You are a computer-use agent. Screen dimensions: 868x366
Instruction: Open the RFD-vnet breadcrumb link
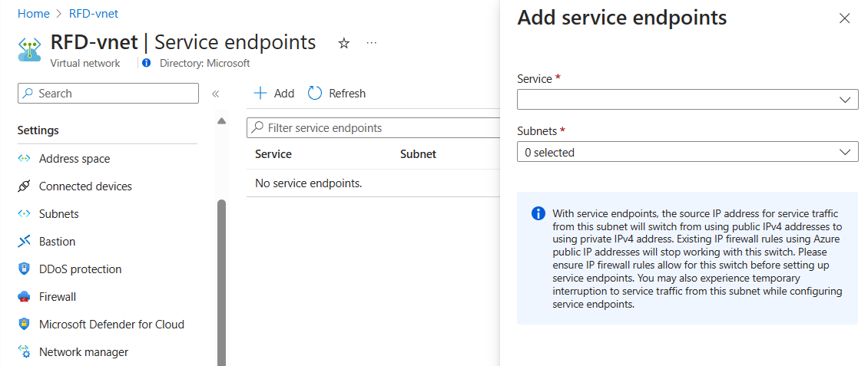94,14
